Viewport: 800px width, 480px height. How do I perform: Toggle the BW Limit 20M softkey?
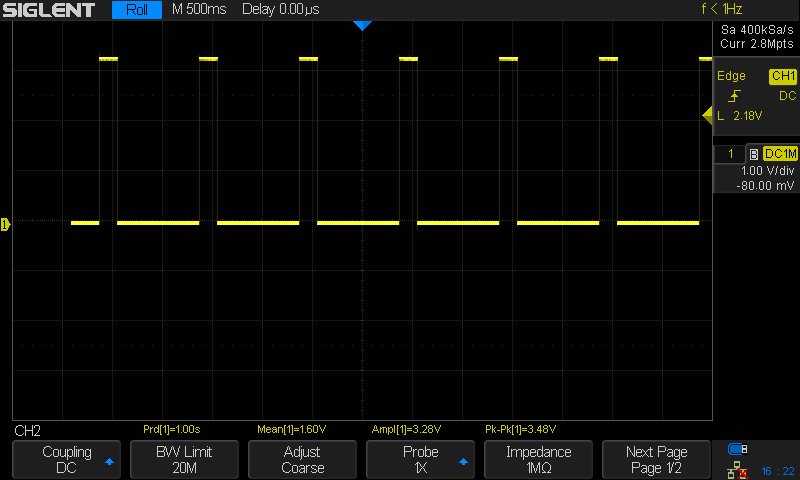pyautogui.click(x=184, y=460)
